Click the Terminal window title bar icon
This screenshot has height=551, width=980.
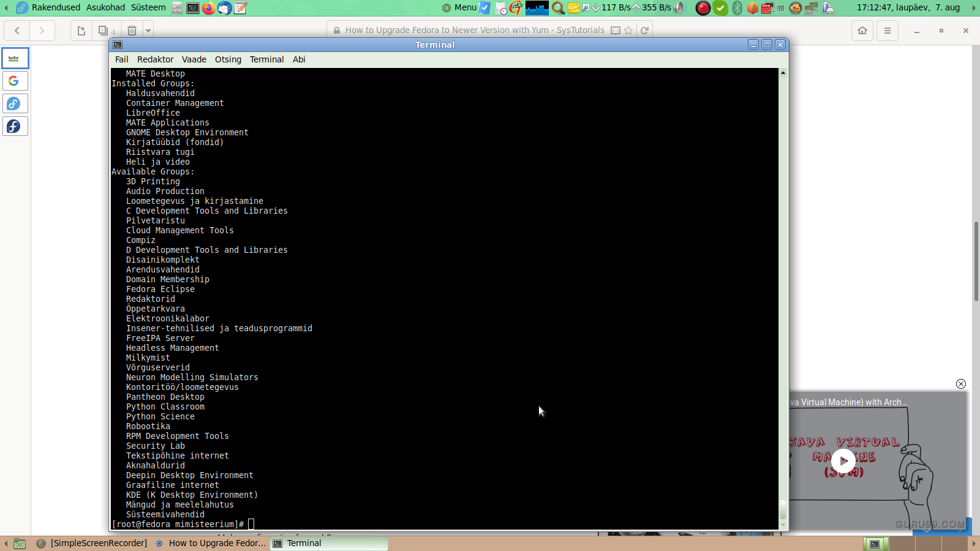(118, 45)
